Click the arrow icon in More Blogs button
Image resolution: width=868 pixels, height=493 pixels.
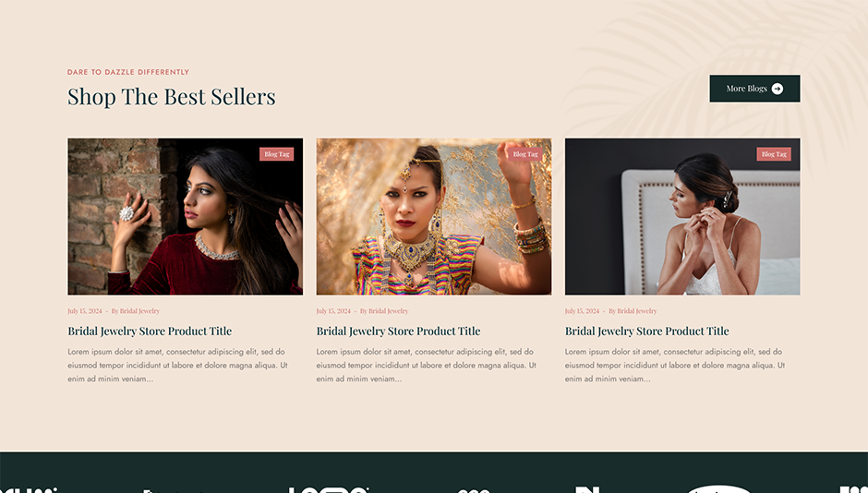coord(778,89)
